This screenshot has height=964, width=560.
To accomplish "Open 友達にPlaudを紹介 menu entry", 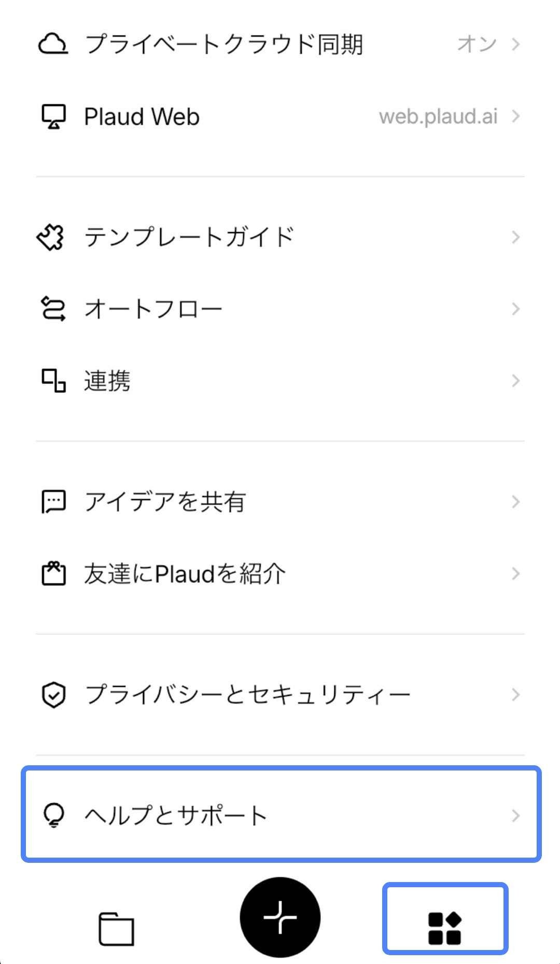I will click(280, 573).
